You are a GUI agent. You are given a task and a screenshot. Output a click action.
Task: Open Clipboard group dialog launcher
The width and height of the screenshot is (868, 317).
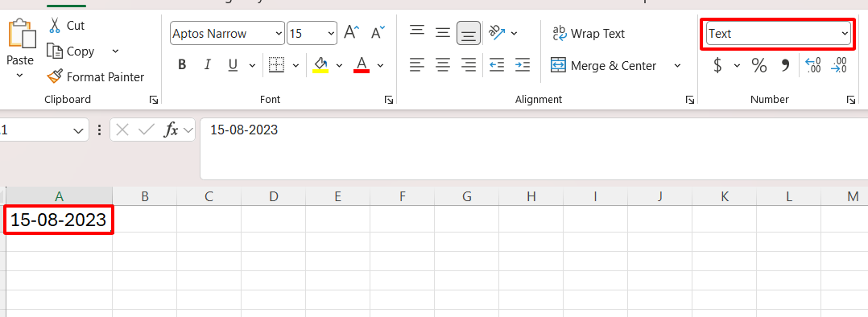[154, 100]
